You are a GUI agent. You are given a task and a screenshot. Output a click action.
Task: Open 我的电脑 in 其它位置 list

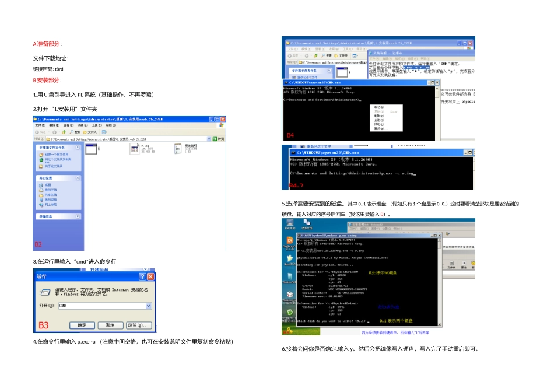48,199
